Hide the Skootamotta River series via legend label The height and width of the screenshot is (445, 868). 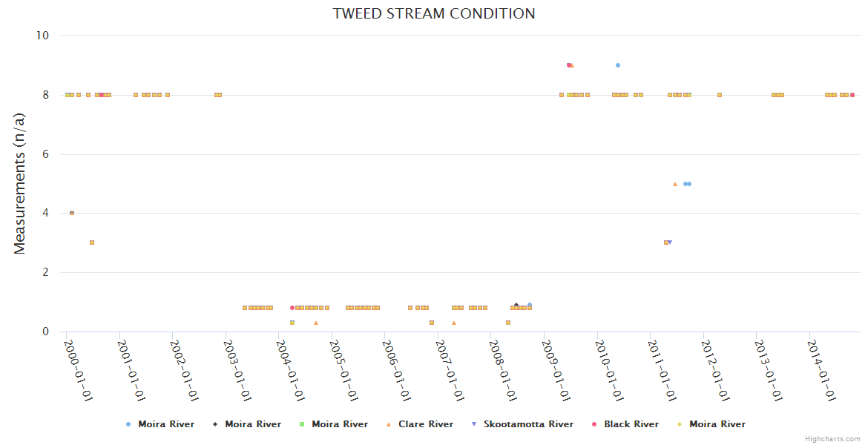528,424
